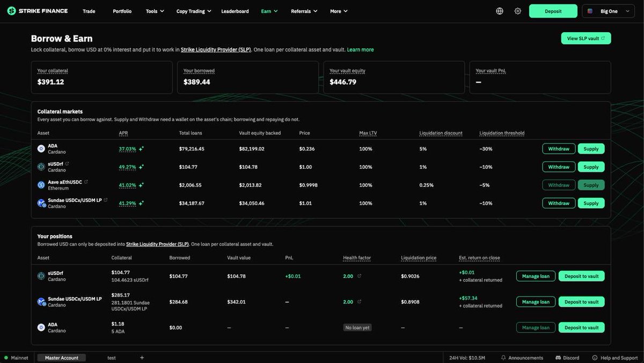
Task: Expand the More menu
Action: click(x=339, y=11)
